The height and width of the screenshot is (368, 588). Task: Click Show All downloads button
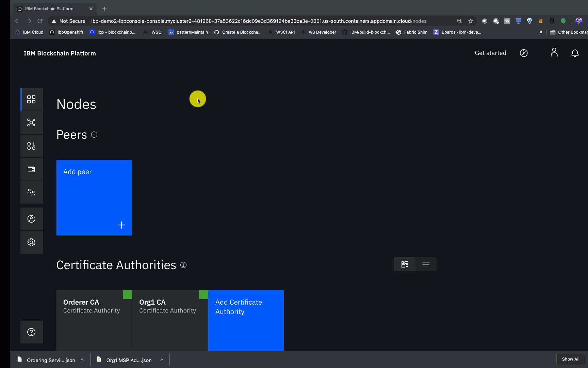tap(571, 359)
